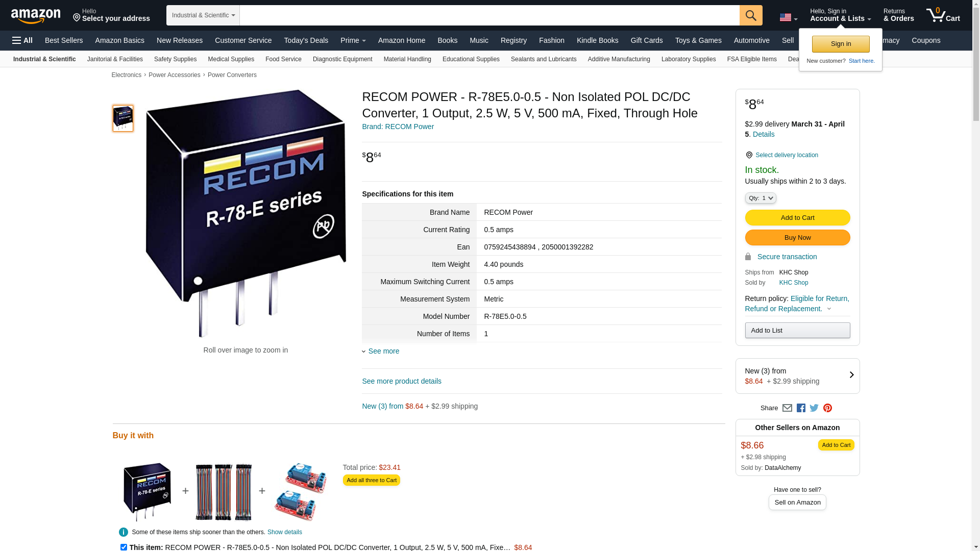The width and height of the screenshot is (980, 551).
Task: Uncheck the 'This item' checkbox
Action: 124,547
